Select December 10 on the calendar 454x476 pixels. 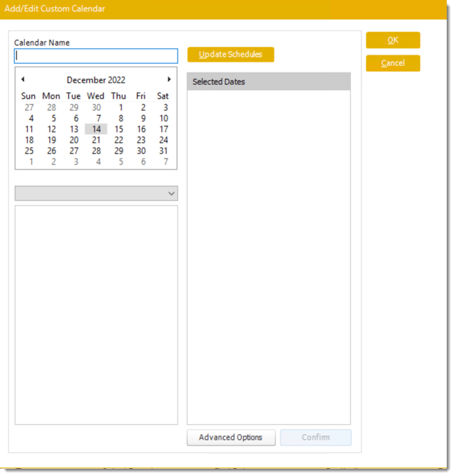coord(163,119)
